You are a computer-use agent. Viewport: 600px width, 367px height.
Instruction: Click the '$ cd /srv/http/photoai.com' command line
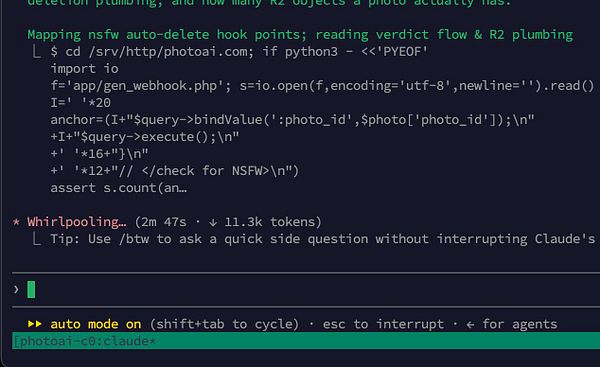coord(239,52)
